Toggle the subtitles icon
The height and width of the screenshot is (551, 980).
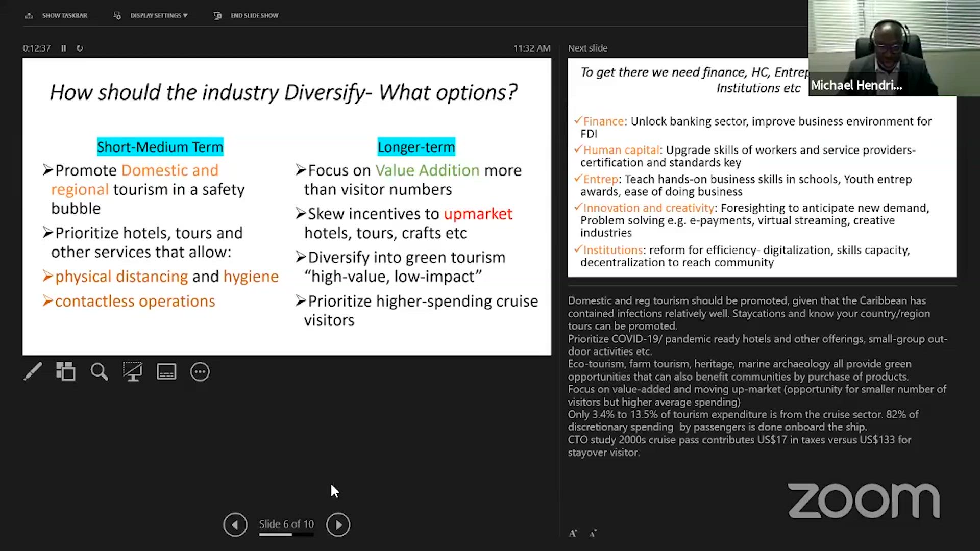(166, 372)
